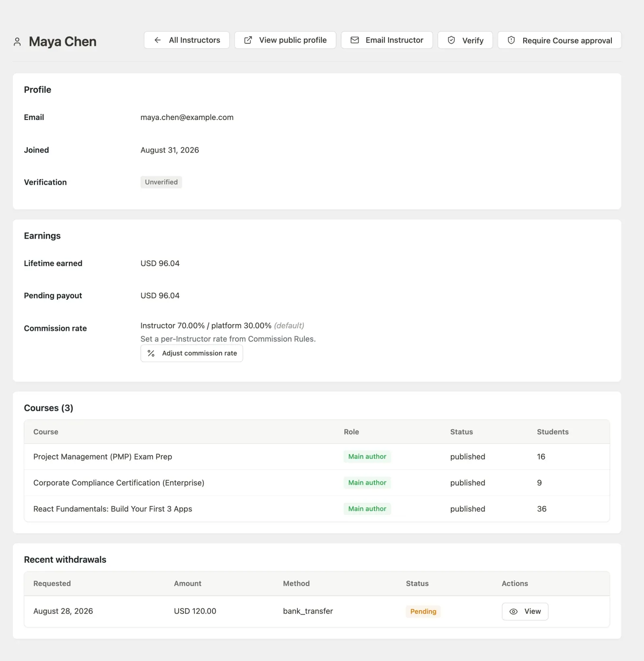Click the August 28, 2026 requested date
Image resolution: width=644 pixels, height=661 pixels.
coord(63,611)
